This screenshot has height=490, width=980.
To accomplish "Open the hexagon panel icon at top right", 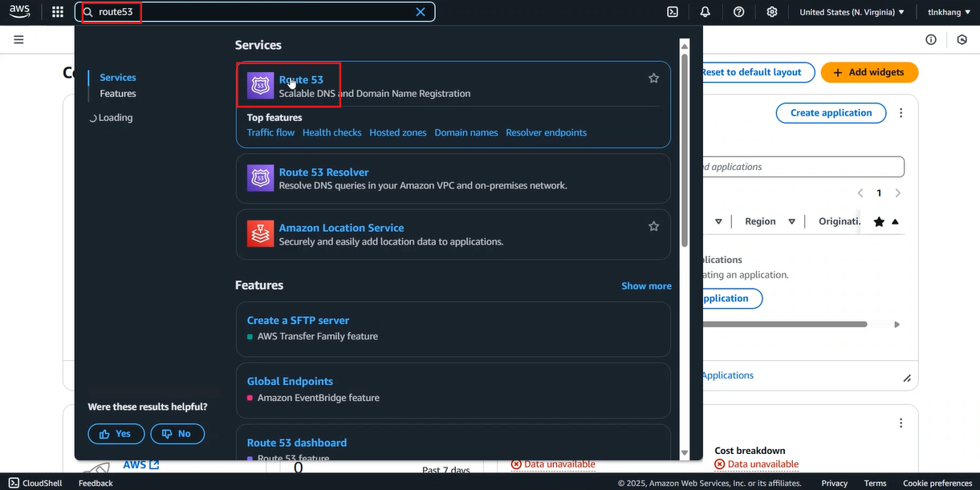I will [962, 39].
